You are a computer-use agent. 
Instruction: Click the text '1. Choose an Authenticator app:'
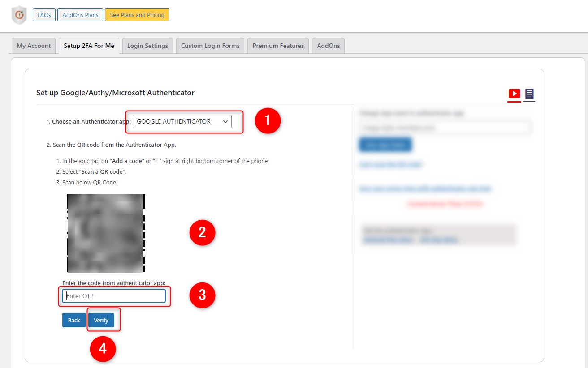point(88,121)
